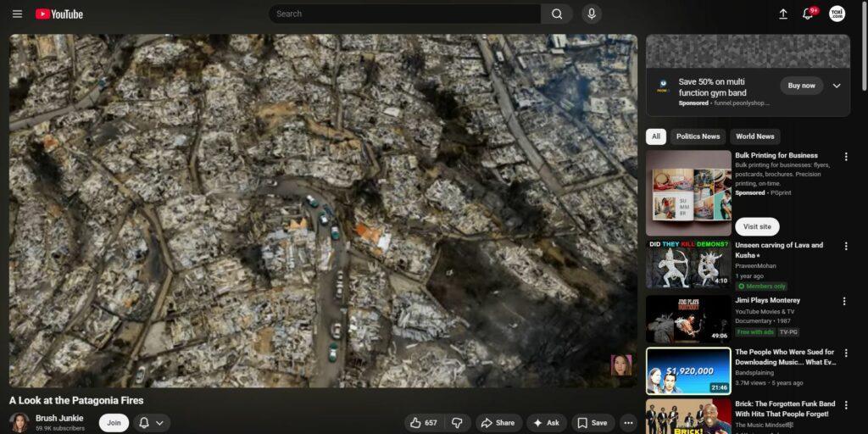Open the $1,920,000 music lawsuit video thumbnail
868x434 pixels.
click(688, 370)
